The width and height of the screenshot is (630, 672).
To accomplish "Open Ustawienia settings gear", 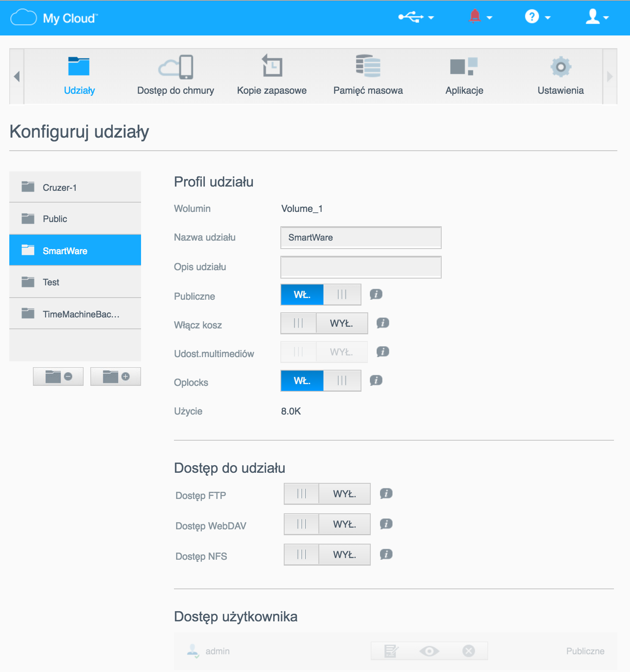I will click(561, 76).
